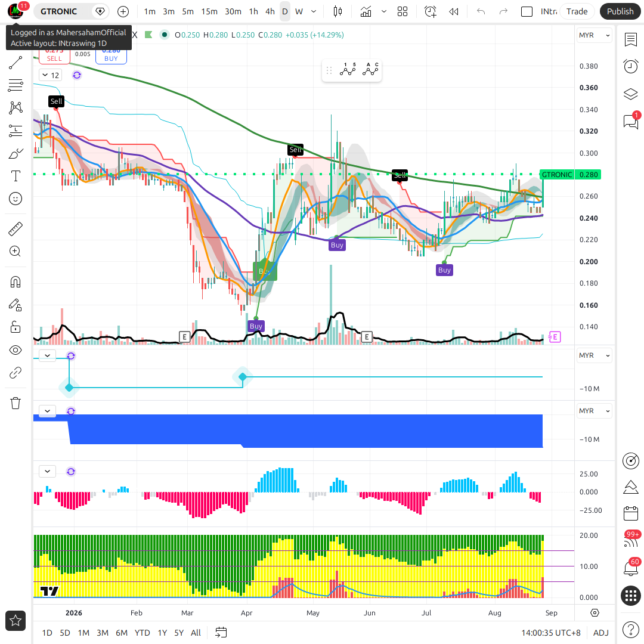
Task: Open the apps grid launcher
Action: [x=631, y=595]
